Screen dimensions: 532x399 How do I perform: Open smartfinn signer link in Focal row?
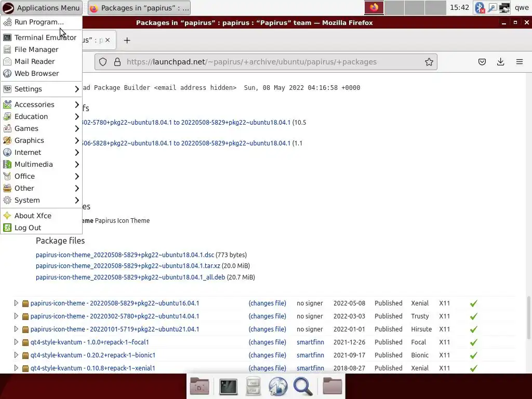point(310,342)
